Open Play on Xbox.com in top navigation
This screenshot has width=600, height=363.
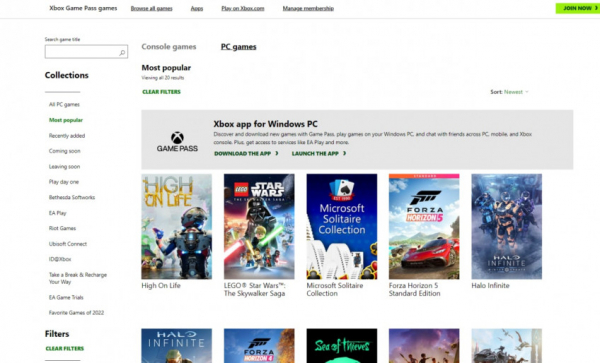coord(243,8)
